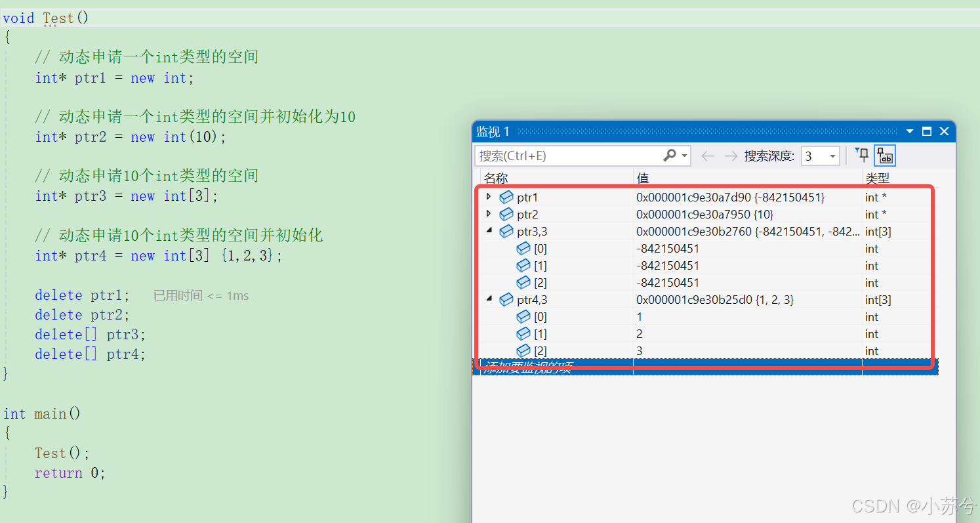Image resolution: width=980 pixels, height=523 pixels.
Task: Click the value 0x000001c9e30b25d0 {1, 2, 3}
Action: click(x=715, y=299)
